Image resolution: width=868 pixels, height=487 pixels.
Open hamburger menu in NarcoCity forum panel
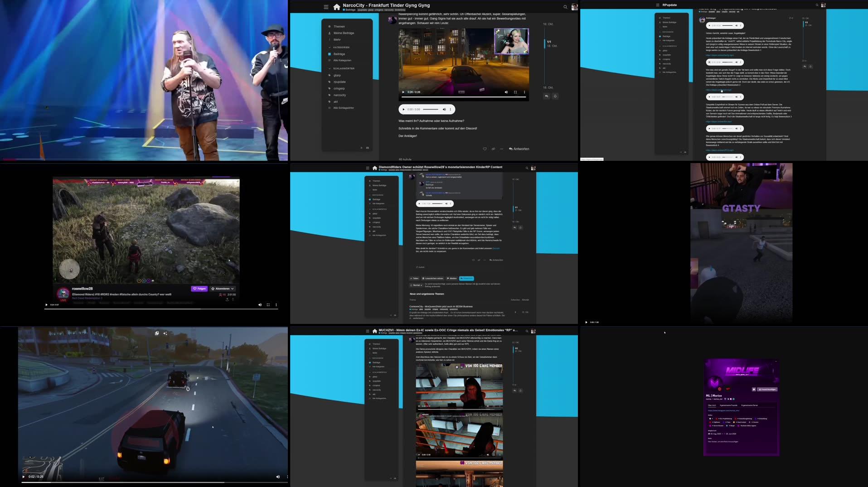[x=326, y=7]
